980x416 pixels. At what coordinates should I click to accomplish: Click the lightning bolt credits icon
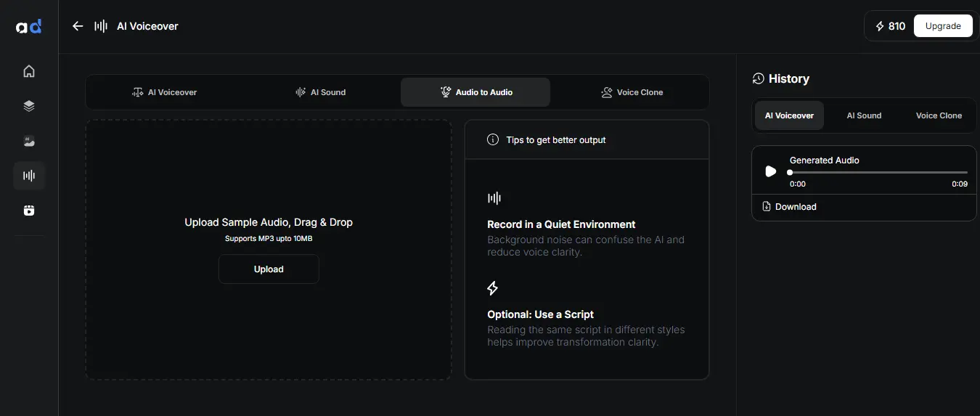tap(880, 26)
